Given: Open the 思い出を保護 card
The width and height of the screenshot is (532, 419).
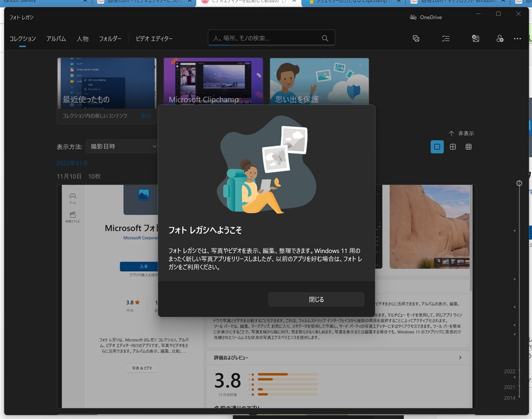Looking at the screenshot, I should point(320,81).
